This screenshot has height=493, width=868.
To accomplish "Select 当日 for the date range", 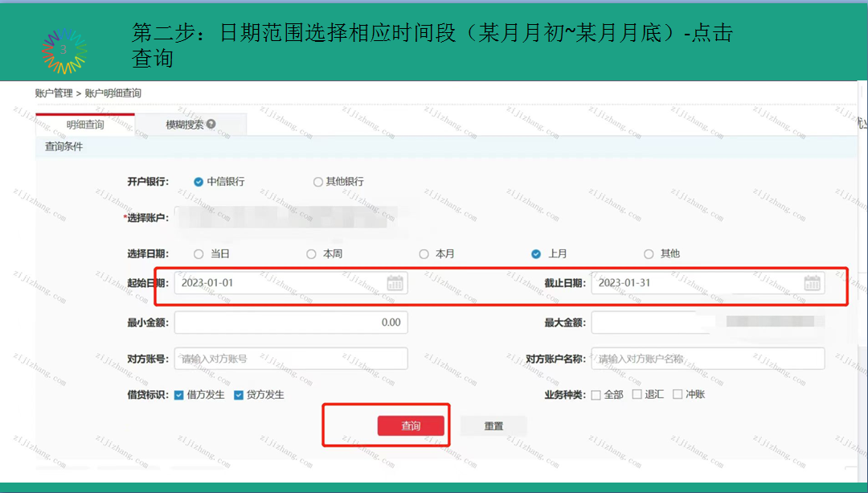I will (x=199, y=253).
